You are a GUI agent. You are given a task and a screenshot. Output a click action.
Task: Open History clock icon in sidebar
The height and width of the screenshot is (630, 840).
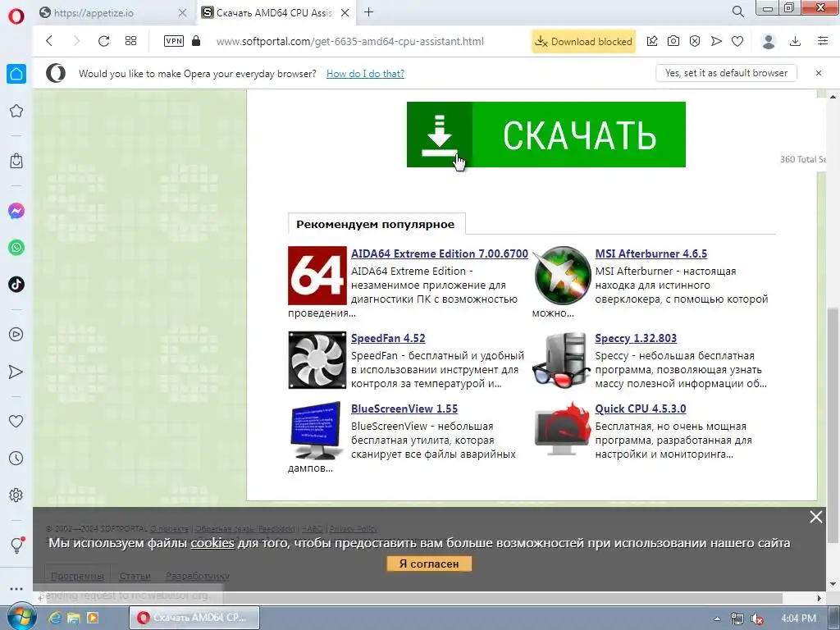pos(16,458)
